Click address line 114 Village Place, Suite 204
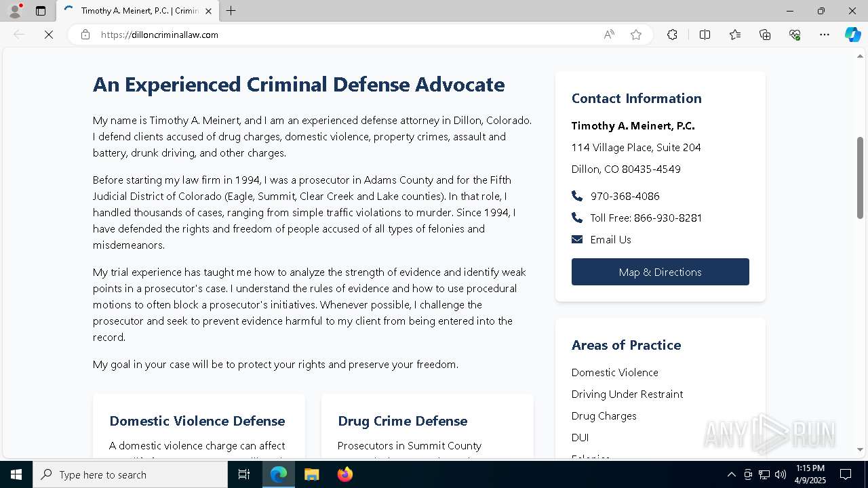 [x=636, y=147]
